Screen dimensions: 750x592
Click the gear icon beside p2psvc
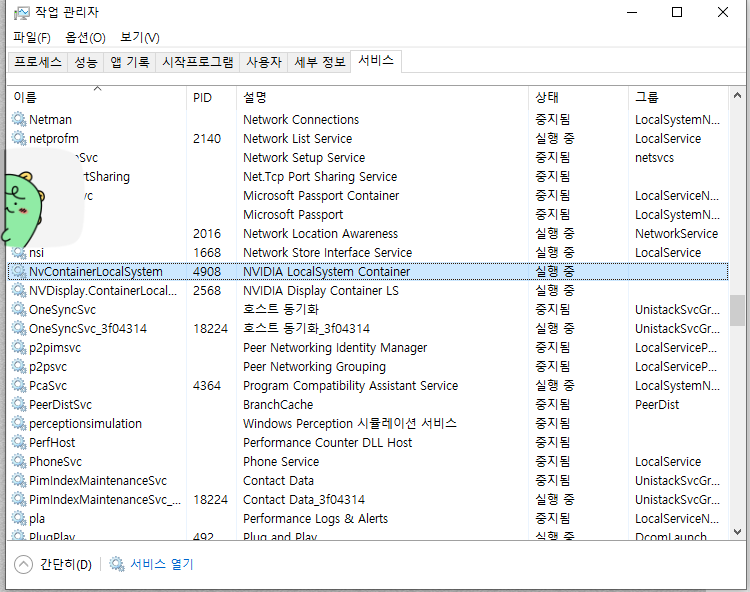click(x=19, y=366)
